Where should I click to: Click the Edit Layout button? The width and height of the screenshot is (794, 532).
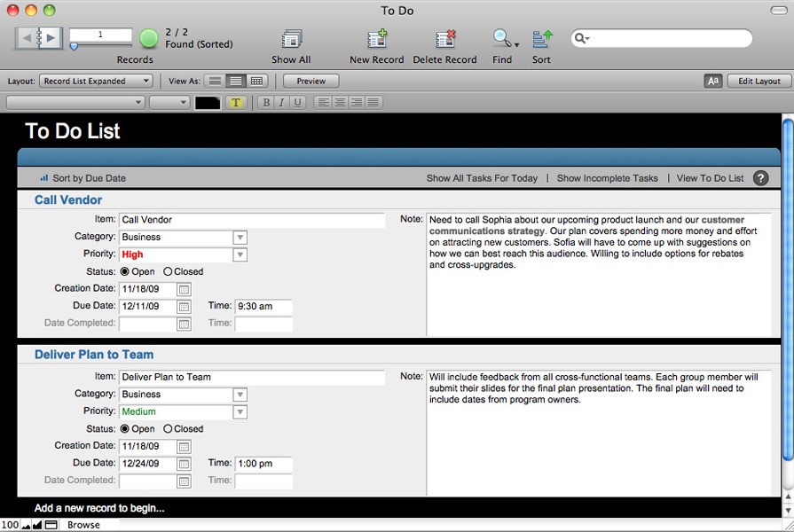coord(759,82)
